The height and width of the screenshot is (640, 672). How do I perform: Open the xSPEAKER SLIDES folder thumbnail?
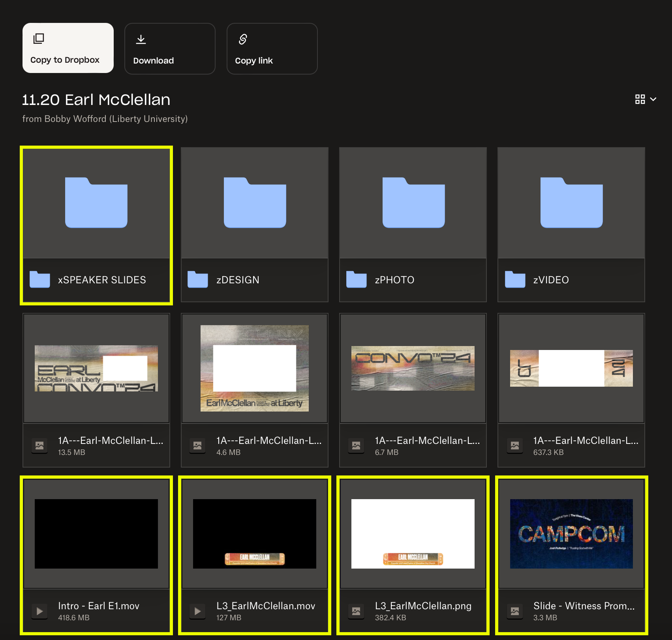(x=96, y=203)
